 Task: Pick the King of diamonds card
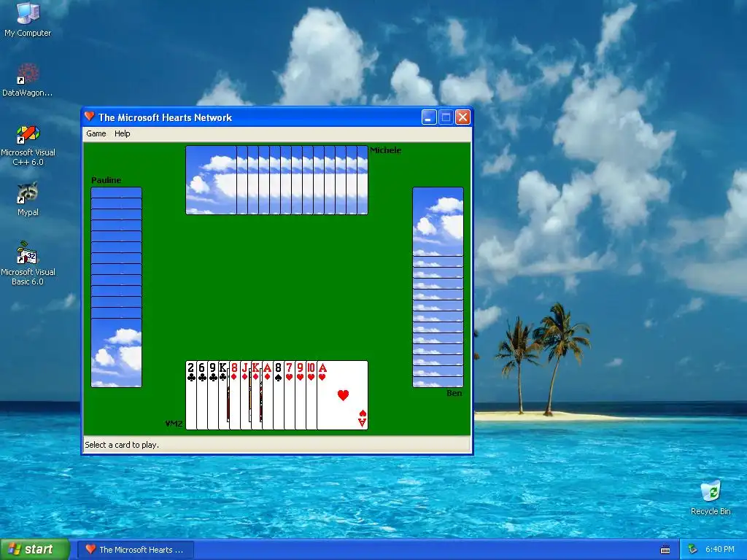click(x=257, y=395)
